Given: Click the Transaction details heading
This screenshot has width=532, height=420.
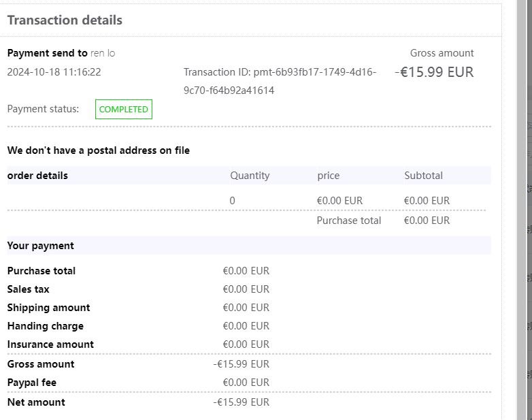Looking at the screenshot, I should click(65, 20).
